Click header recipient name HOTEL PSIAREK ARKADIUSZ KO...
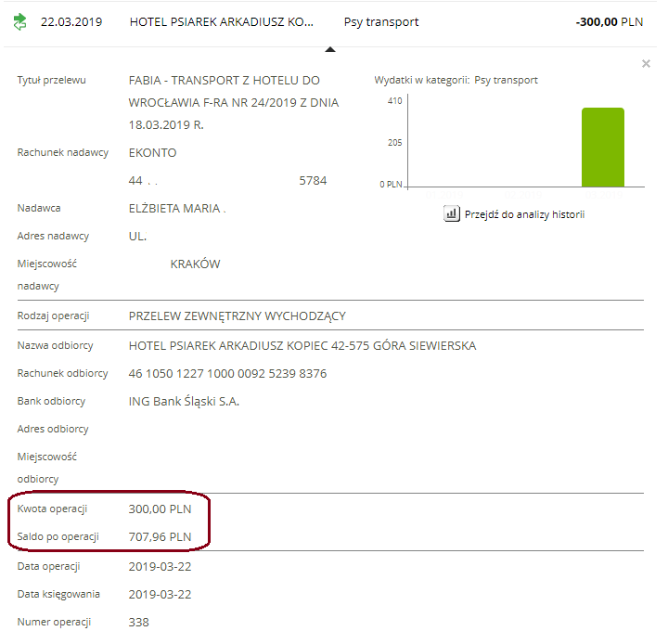The image size is (668, 644). click(x=221, y=21)
